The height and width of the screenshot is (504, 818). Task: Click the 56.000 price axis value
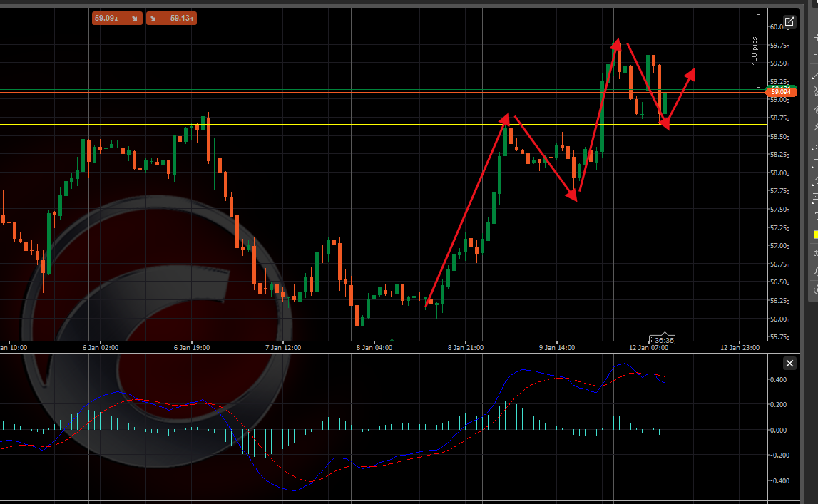click(x=779, y=319)
